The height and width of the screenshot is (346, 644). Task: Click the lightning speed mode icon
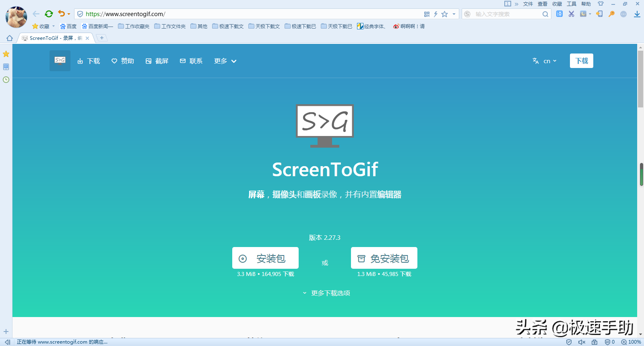pyautogui.click(x=436, y=14)
